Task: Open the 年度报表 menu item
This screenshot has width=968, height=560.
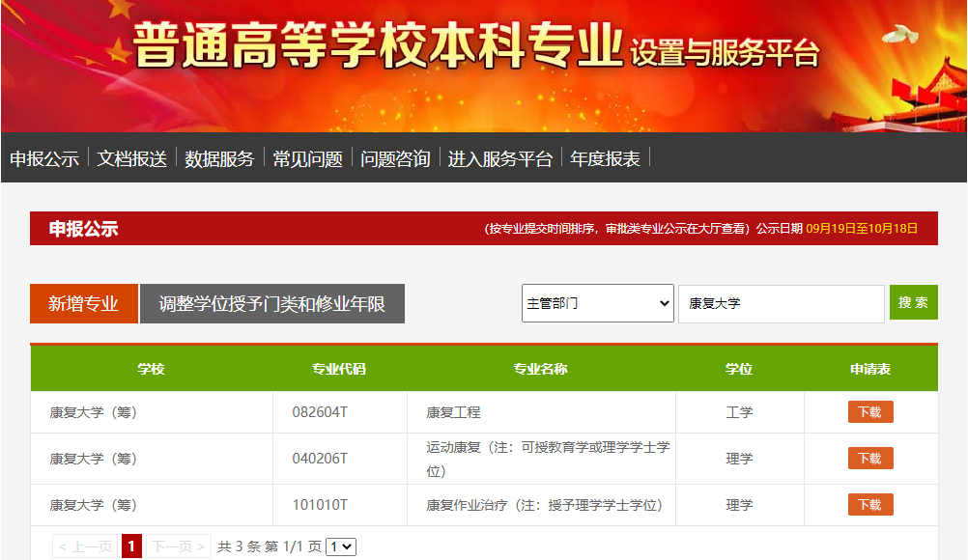Action: [604, 158]
